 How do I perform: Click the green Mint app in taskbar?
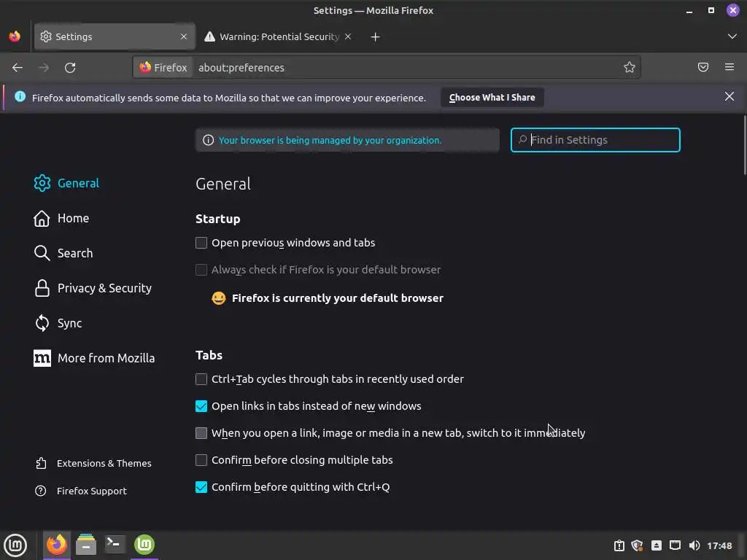pyautogui.click(x=144, y=545)
